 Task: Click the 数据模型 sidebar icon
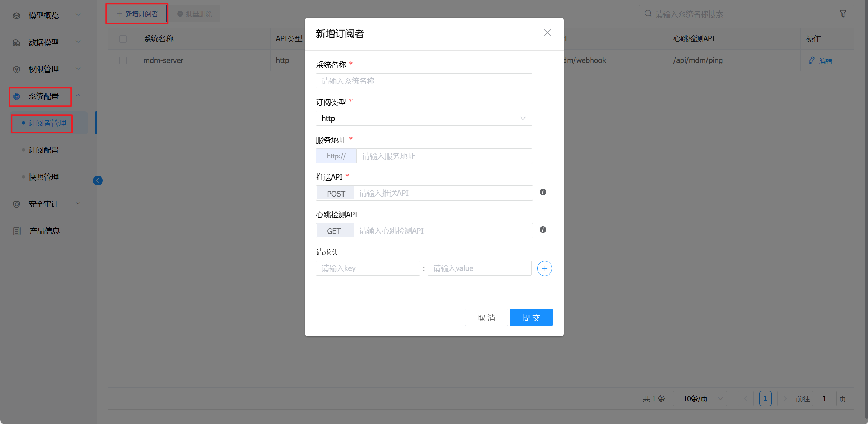coord(17,43)
